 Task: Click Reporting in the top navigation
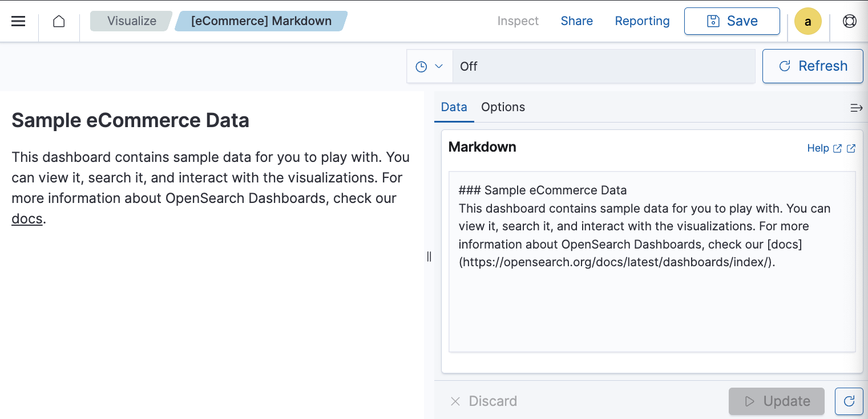click(642, 21)
